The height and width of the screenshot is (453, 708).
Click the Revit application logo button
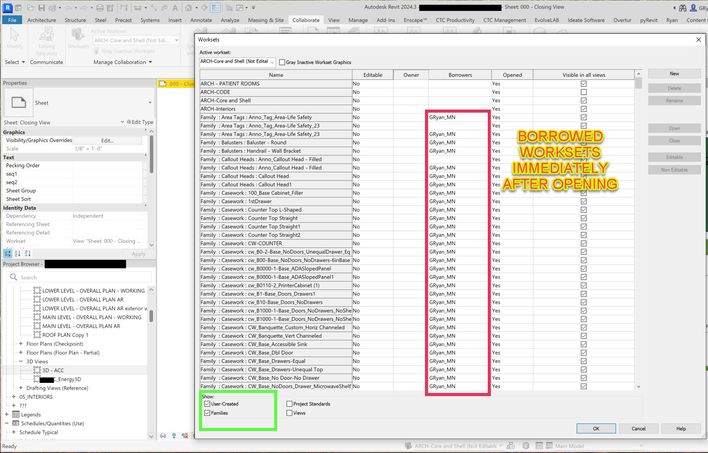[x=7, y=8]
